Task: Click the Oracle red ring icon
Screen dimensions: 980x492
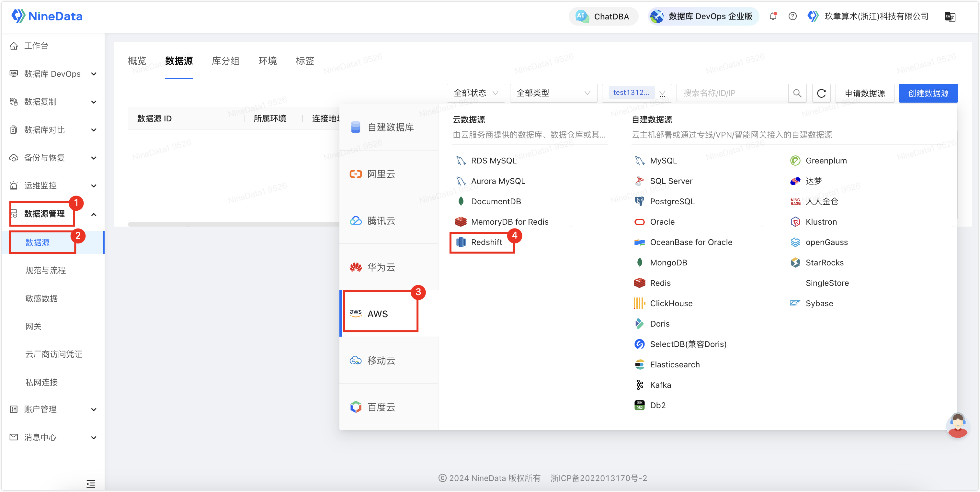Action: click(x=640, y=222)
